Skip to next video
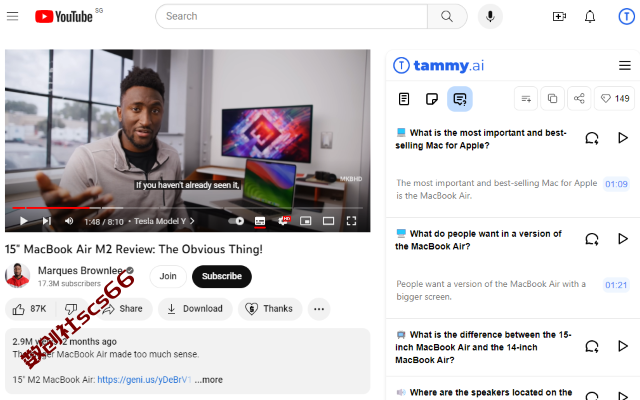The image size is (640, 400). click(x=47, y=221)
